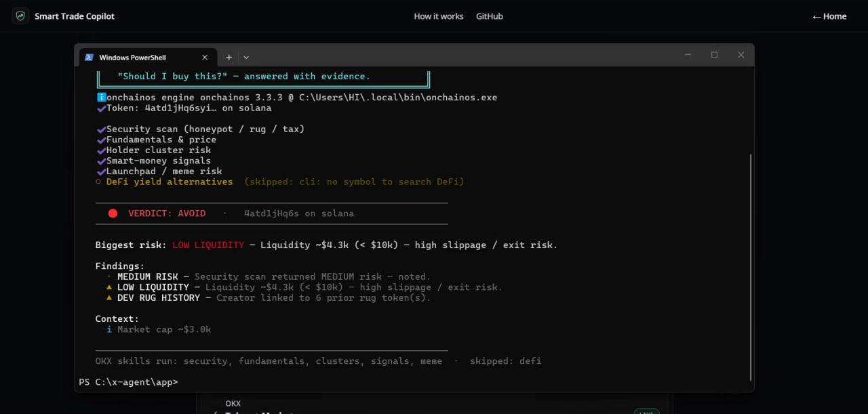The image size is (868, 414).
Task: Click the Smart Trade Copilot title
Action: point(75,16)
